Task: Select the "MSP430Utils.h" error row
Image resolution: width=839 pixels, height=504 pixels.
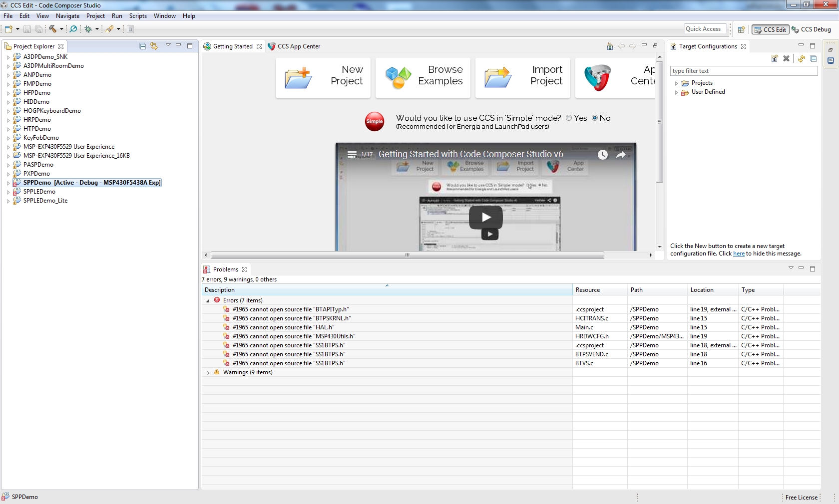Action: 511,336
